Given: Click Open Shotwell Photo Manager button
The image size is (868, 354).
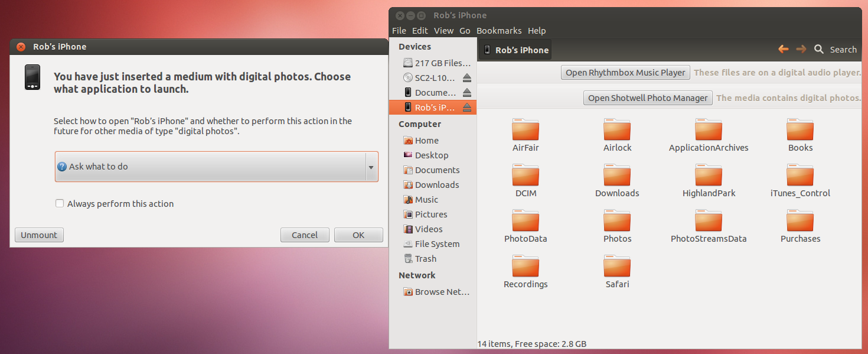Looking at the screenshot, I should (648, 98).
